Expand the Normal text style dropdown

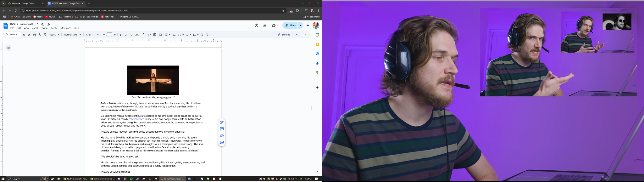pyautogui.click(x=72, y=35)
